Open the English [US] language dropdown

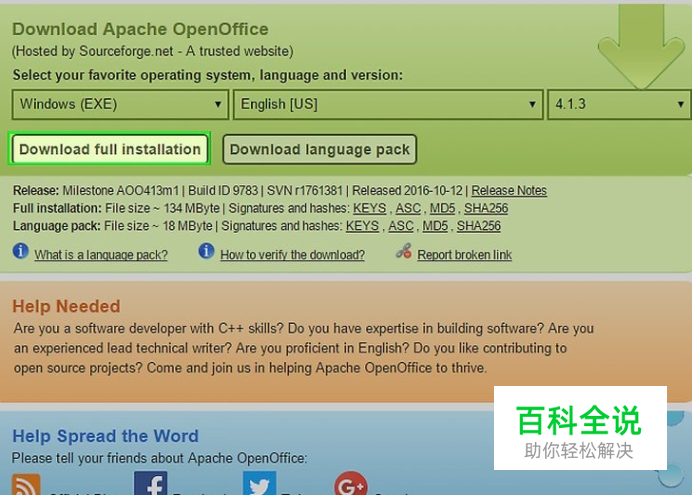pyautogui.click(x=388, y=104)
